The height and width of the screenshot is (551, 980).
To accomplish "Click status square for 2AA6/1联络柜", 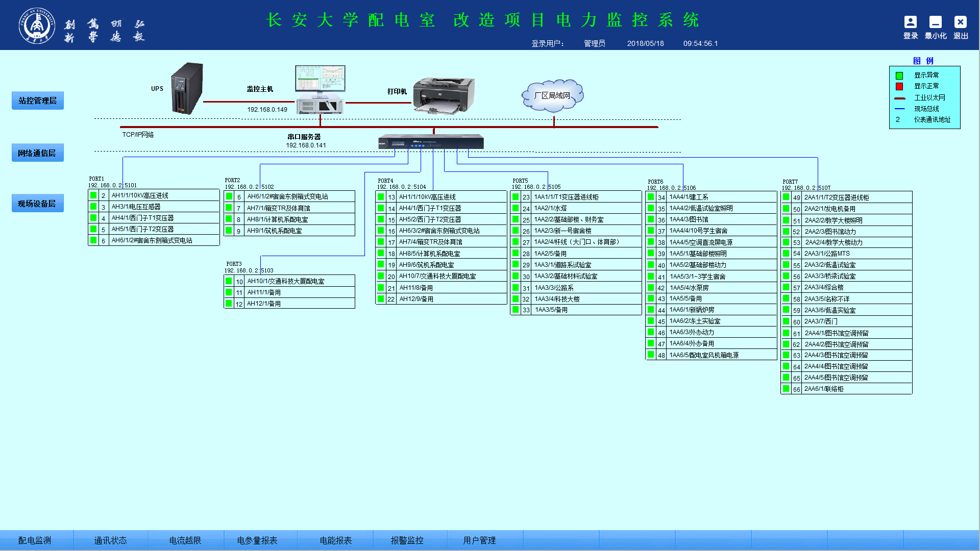I will pos(786,389).
